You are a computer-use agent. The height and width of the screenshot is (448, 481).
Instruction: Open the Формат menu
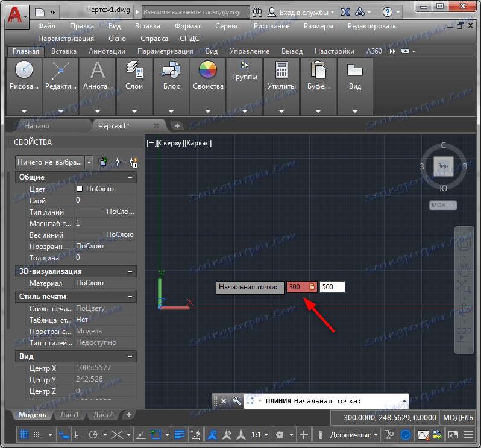(x=187, y=26)
